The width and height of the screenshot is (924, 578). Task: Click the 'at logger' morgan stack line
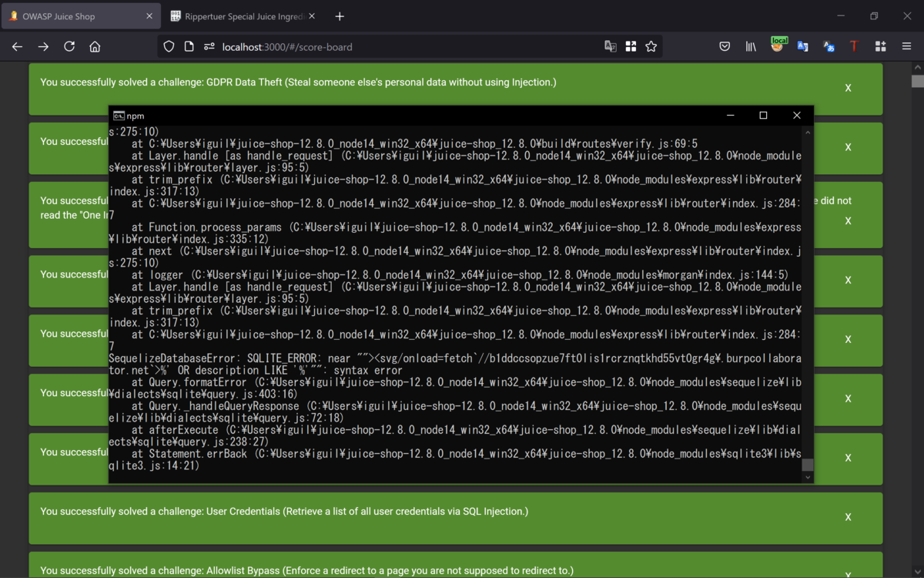pyautogui.click(x=460, y=274)
